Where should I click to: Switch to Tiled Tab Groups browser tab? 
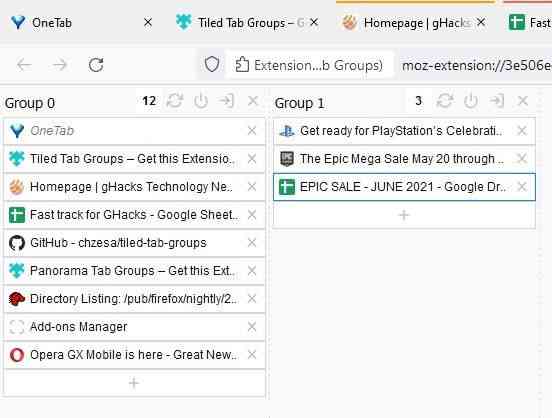pyautogui.click(x=247, y=23)
